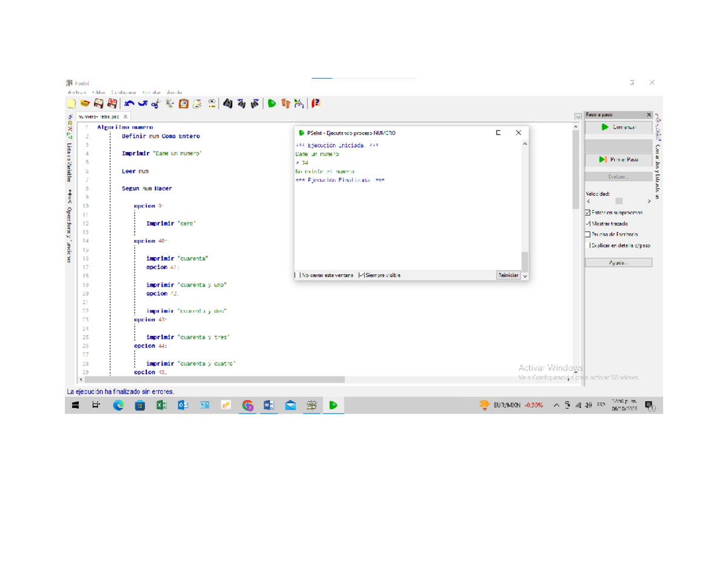Open a file with the folder icon

click(85, 104)
